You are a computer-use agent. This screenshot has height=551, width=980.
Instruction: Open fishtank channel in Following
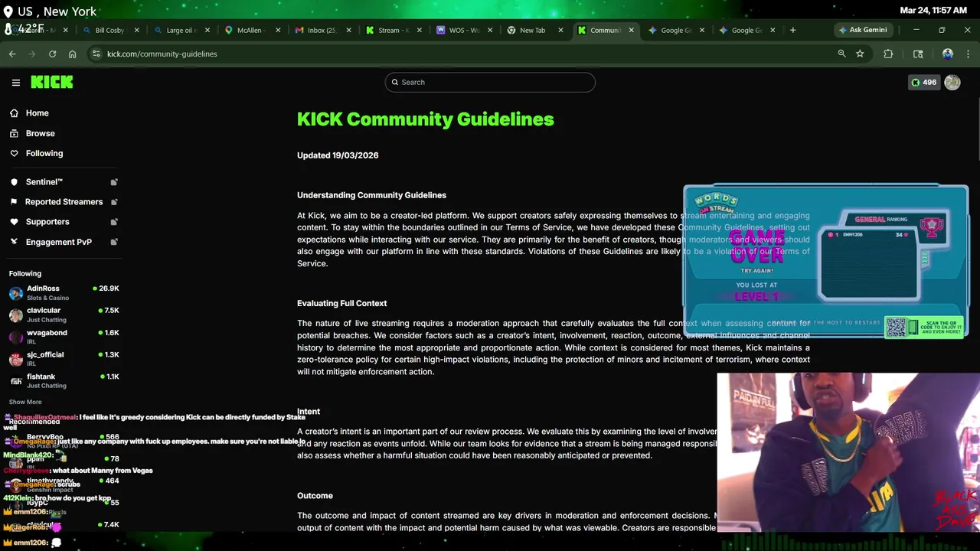coord(64,380)
